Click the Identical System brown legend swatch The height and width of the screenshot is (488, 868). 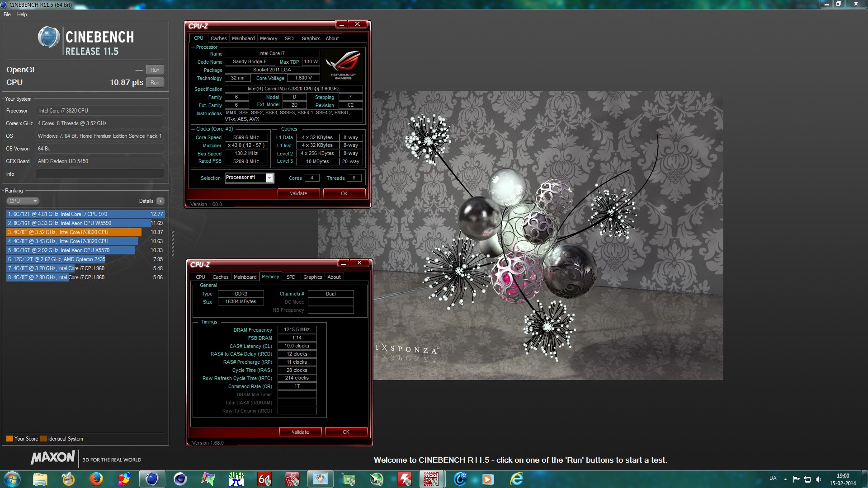(x=43, y=439)
